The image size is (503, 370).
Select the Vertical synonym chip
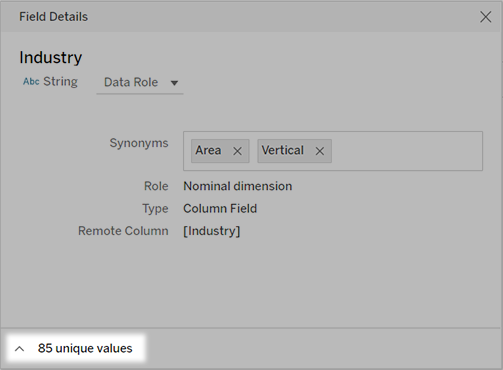pyautogui.click(x=283, y=150)
